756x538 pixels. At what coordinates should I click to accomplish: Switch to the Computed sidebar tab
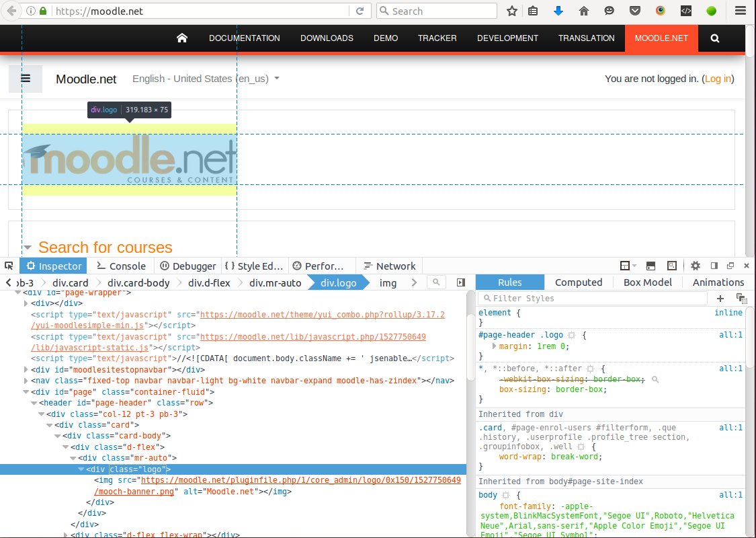tap(579, 282)
